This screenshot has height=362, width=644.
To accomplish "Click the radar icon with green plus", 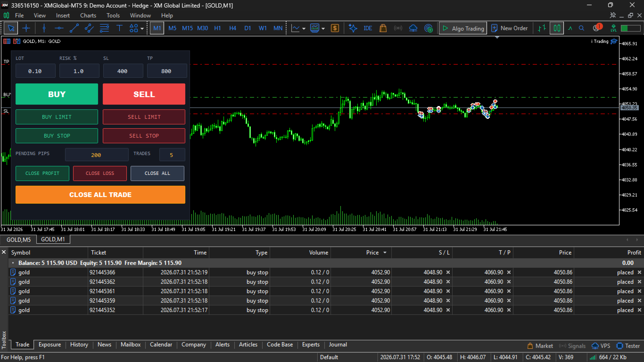I will click(428, 28).
